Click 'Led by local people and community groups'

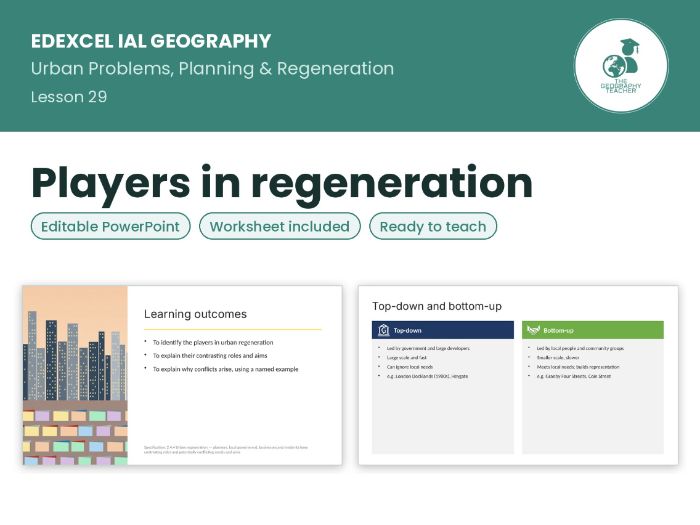pos(580,348)
